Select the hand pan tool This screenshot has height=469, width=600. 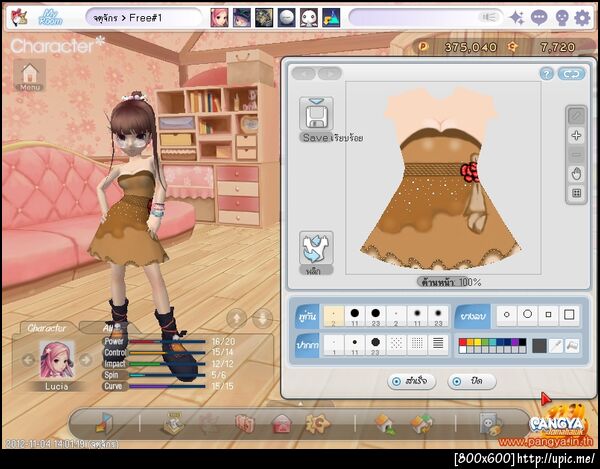[x=576, y=174]
